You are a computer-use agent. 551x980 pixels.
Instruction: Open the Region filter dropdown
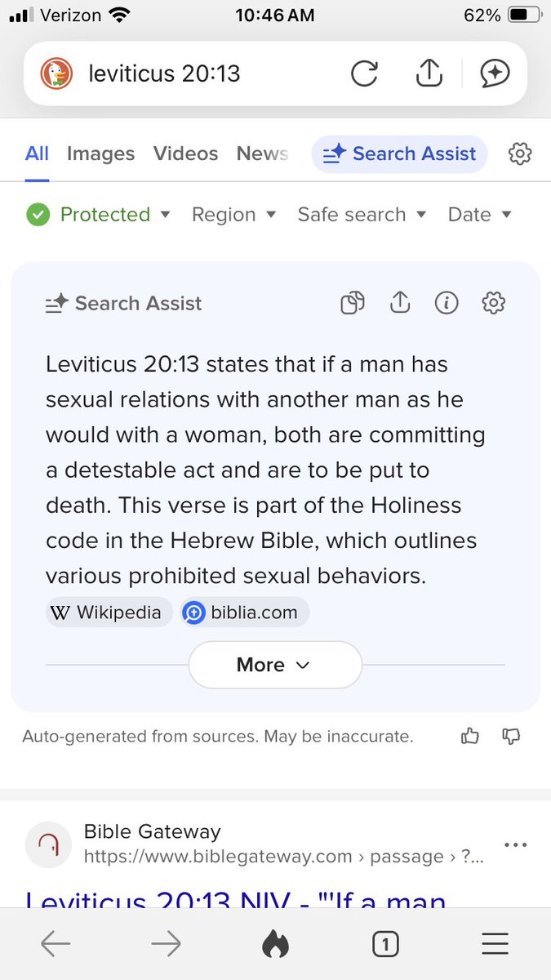pyautogui.click(x=233, y=215)
